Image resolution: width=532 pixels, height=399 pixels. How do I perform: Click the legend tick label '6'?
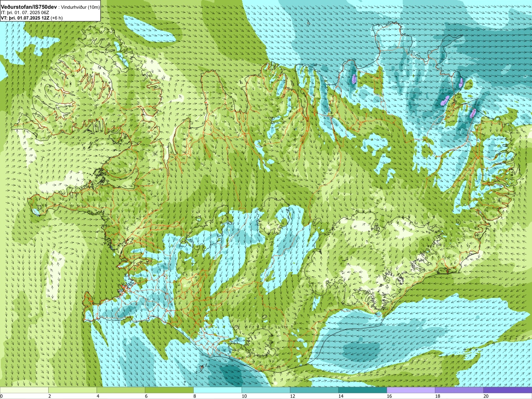(146, 396)
